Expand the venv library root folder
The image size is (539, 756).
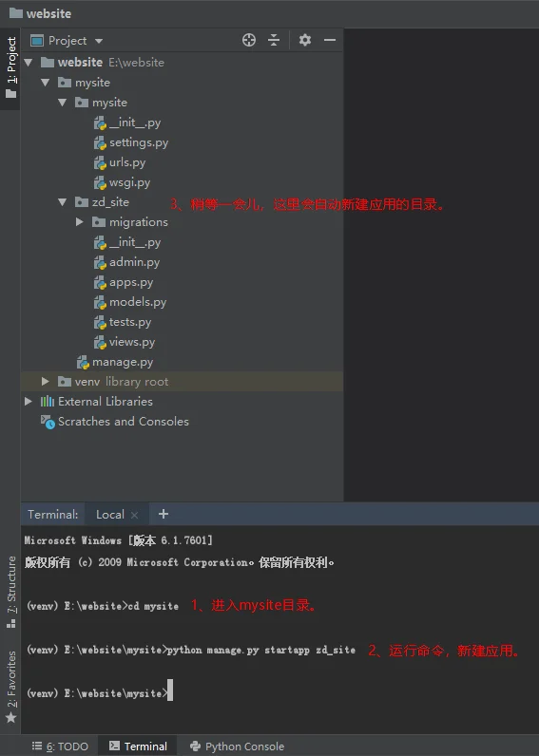(x=46, y=382)
